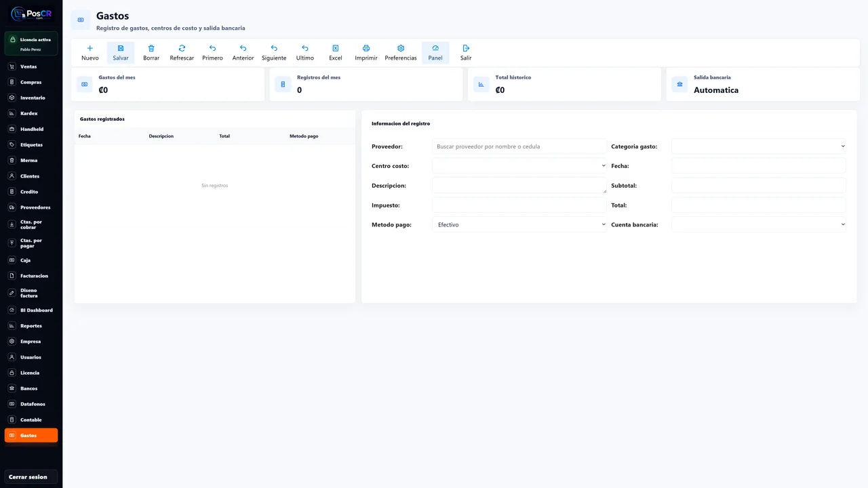Click the Fecha input field
The height and width of the screenshot is (488, 868).
[759, 165]
